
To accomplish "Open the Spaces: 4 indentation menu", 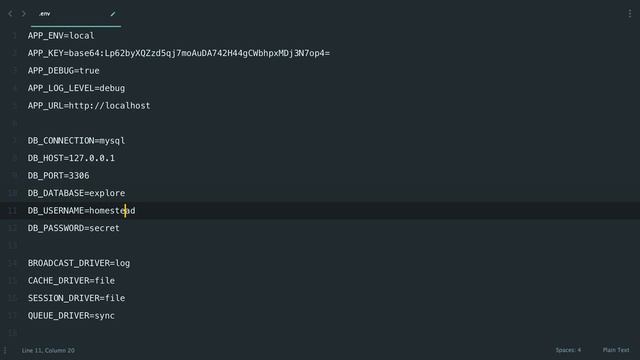I will point(568,350).
